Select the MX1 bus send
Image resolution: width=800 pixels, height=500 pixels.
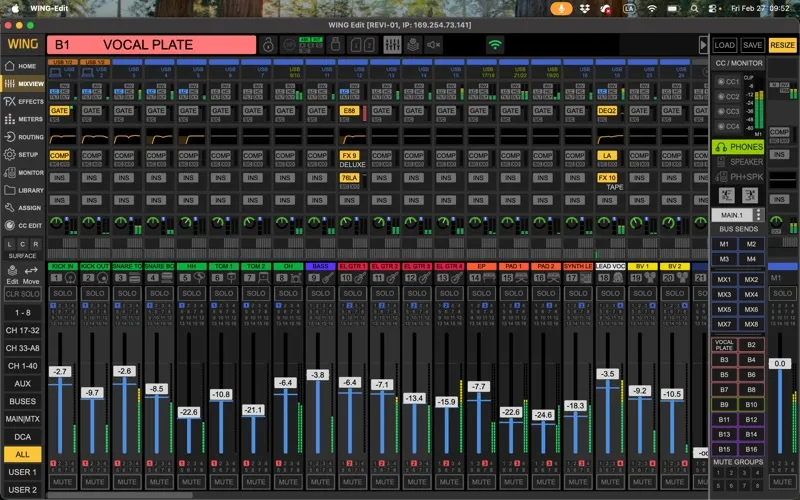[724, 280]
